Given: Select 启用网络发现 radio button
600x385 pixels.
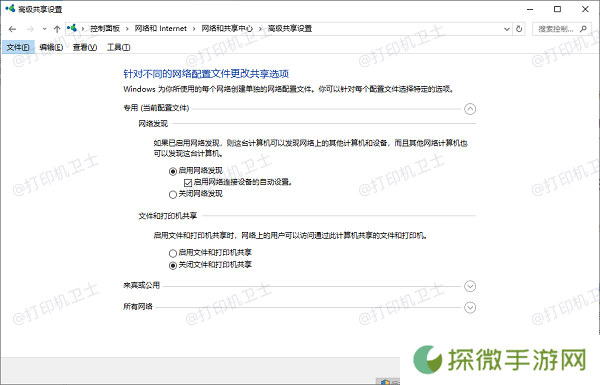Looking at the screenshot, I should point(173,171).
